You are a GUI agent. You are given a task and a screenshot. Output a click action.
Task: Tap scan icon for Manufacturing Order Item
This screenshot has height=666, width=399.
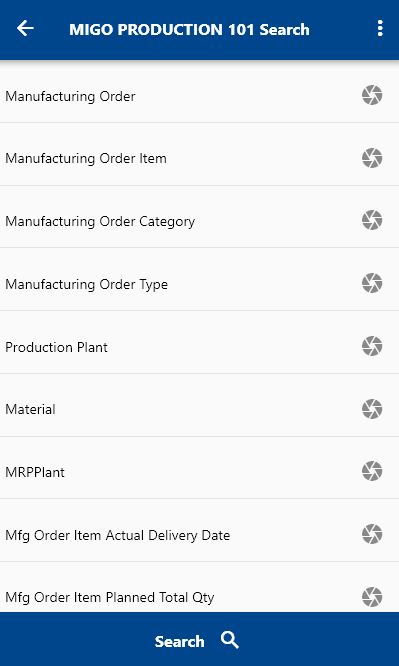pos(372,158)
